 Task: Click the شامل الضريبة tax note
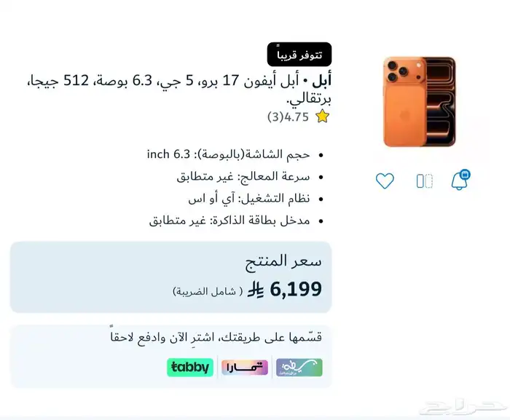(x=208, y=291)
